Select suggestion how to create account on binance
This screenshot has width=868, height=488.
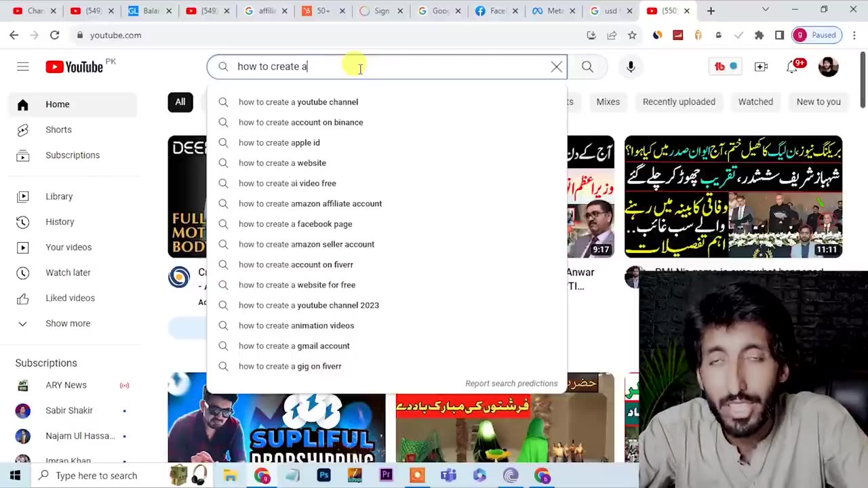[387, 122]
